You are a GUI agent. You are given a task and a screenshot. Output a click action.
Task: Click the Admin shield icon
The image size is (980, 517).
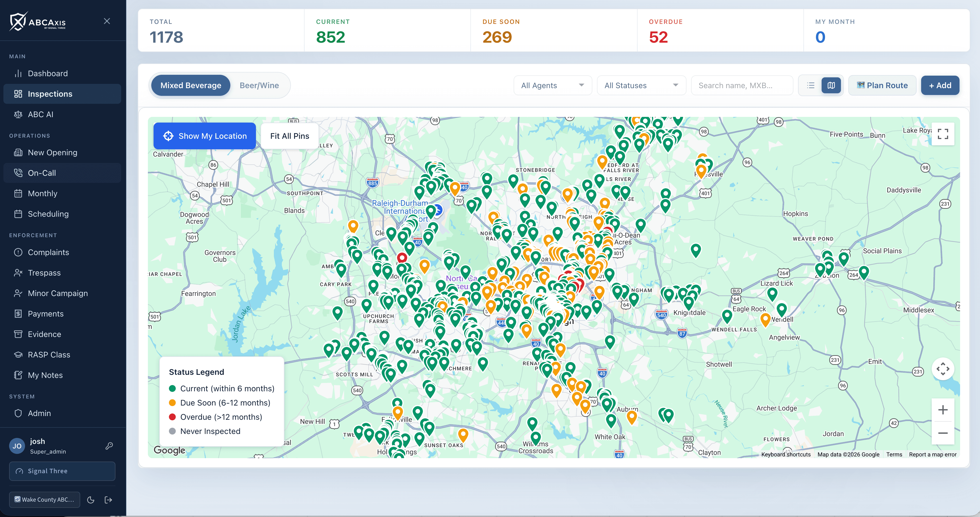18,413
